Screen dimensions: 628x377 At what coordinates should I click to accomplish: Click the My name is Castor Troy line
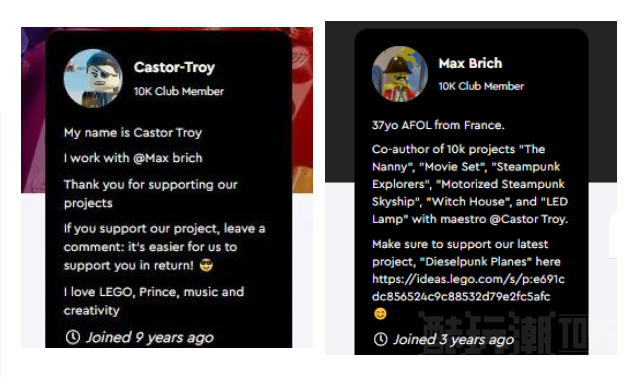pyautogui.click(x=133, y=133)
